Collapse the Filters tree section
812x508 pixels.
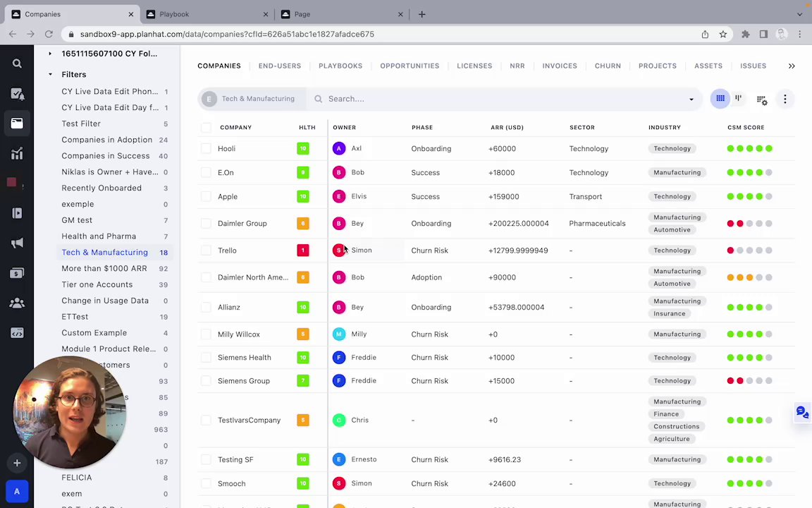(x=50, y=75)
